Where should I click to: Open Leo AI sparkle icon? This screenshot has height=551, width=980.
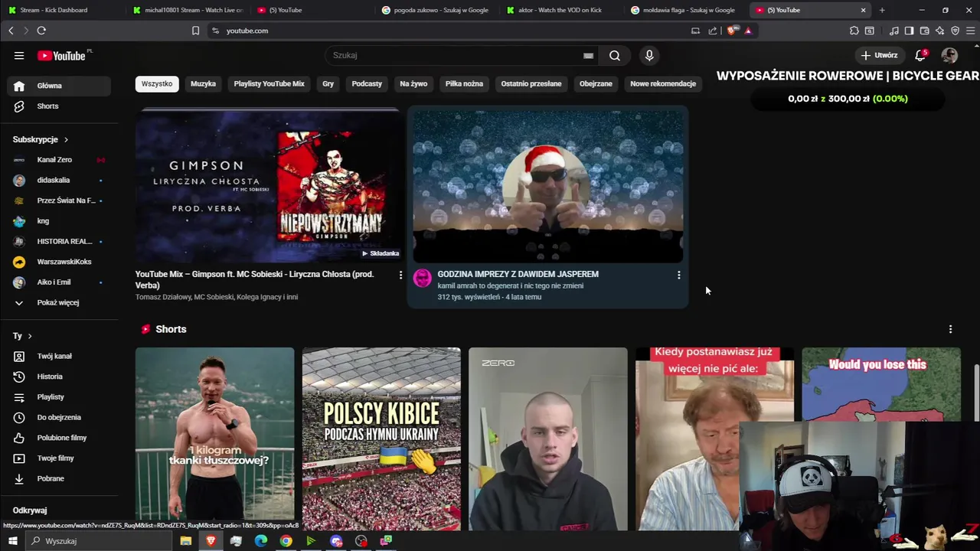click(x=939, y=31)
